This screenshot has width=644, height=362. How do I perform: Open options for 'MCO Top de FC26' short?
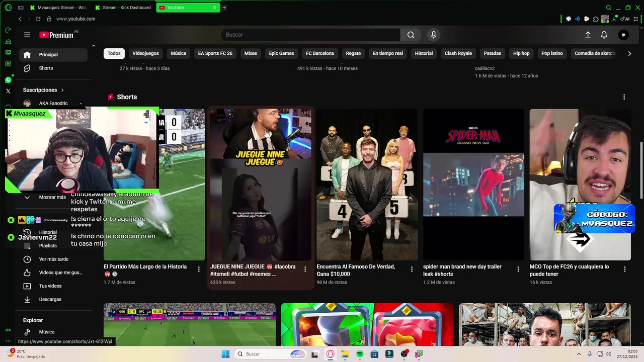tap(625, 269)
